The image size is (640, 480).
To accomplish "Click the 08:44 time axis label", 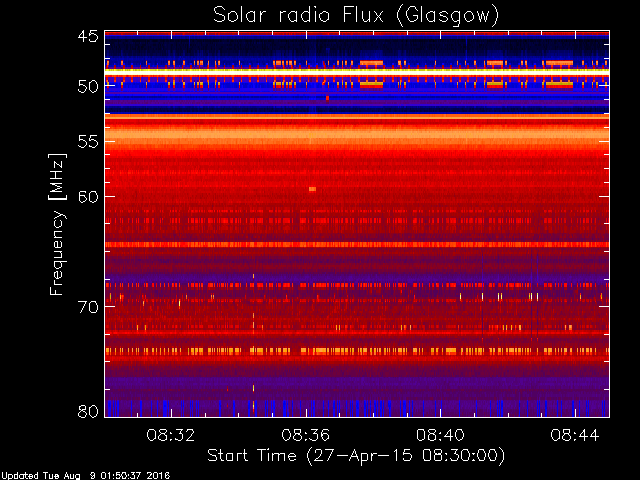I will pos(575,435).
